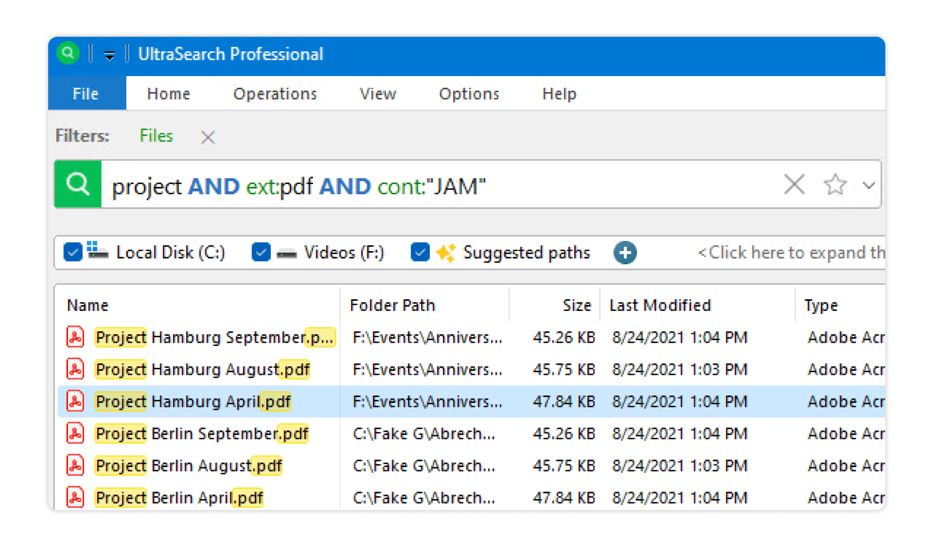Add a search path with plus icon
The image size is (933, 560).
click(625, 253)
